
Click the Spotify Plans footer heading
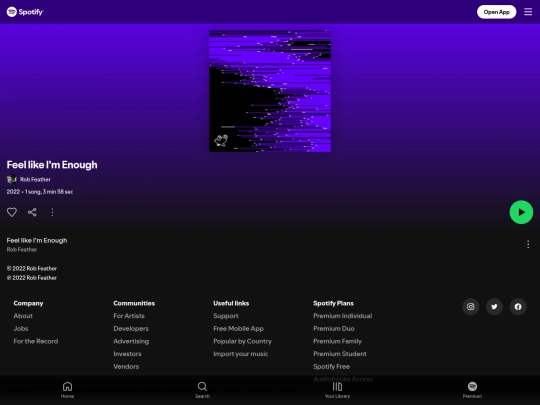333,303
